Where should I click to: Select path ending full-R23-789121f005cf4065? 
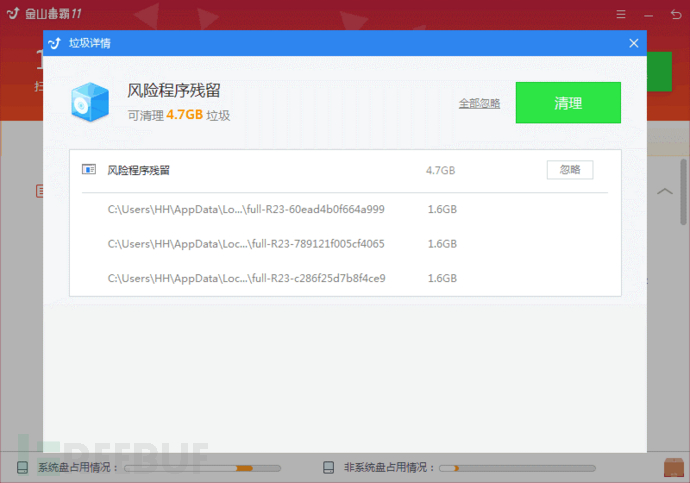tap(246, 244)
